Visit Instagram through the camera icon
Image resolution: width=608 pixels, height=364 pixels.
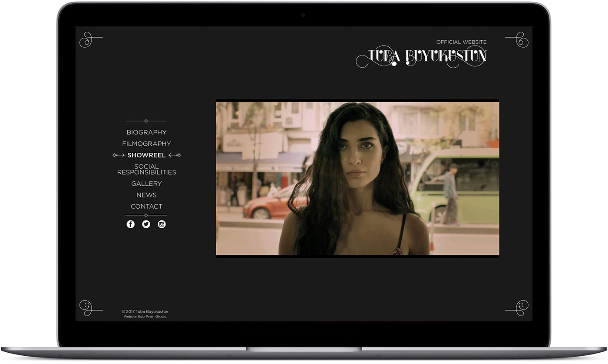tap(162, 224)
